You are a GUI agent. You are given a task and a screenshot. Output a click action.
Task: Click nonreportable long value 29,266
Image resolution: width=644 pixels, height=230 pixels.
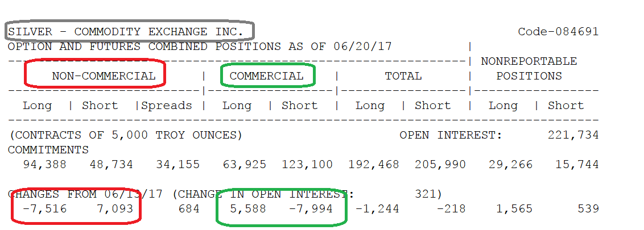pyautogui.click(x=510, y=165)
